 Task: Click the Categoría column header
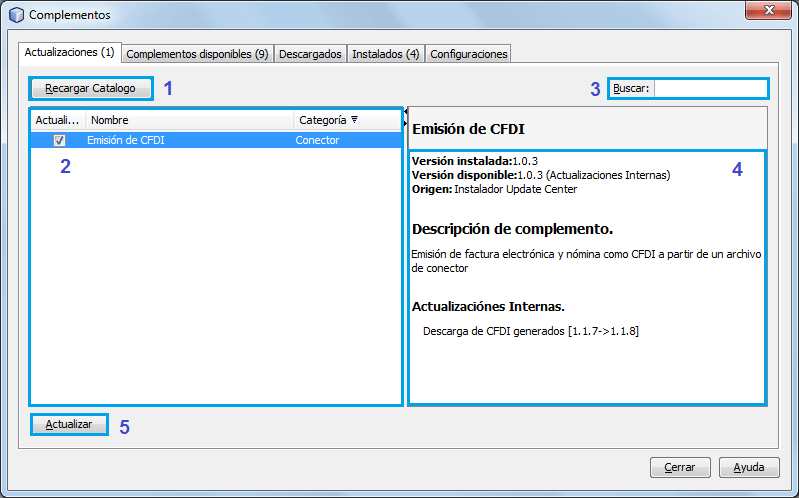pos(322,120)
